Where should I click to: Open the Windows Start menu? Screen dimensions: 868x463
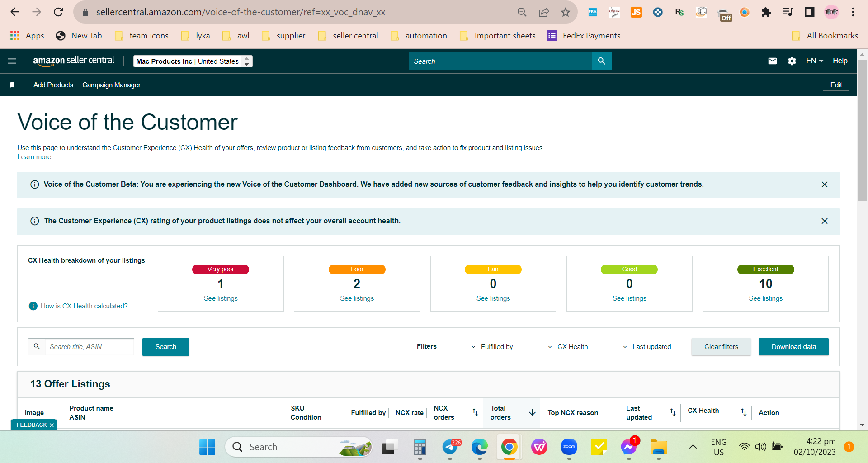pyautogui.click(x=207, y=447)
